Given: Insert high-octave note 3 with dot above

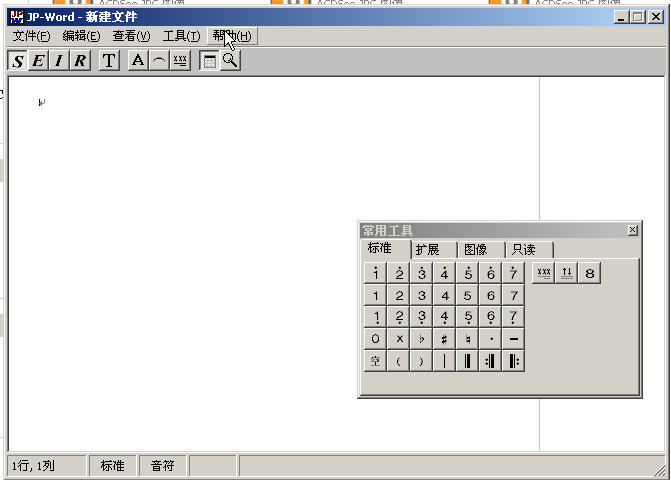Looking at the screenshot, I should tap(422, 273).
